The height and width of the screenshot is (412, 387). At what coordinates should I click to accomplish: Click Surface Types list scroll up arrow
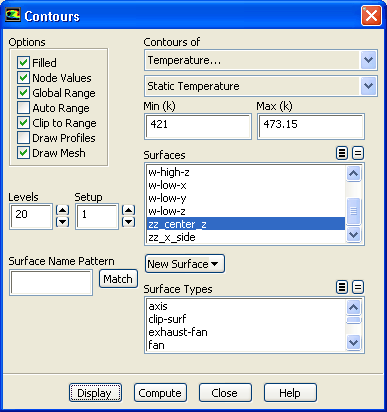[353, 307]
